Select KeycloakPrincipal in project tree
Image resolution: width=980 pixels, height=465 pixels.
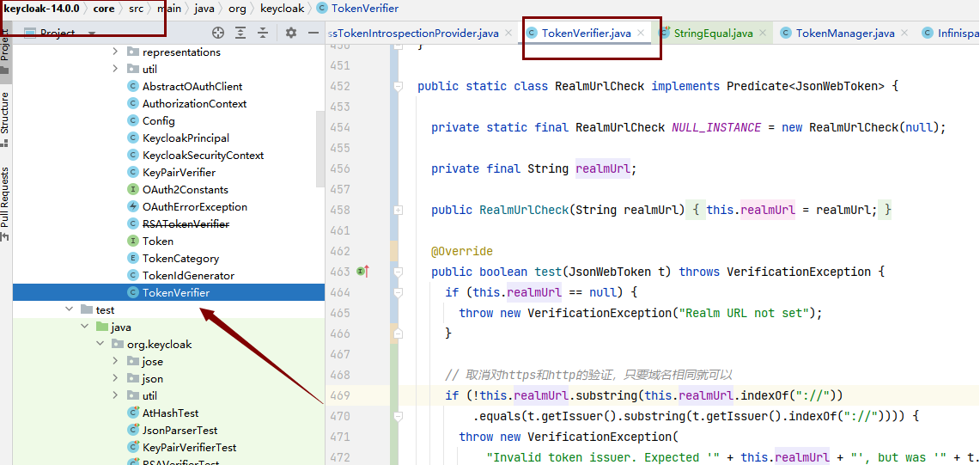click(x=186, y=138)
